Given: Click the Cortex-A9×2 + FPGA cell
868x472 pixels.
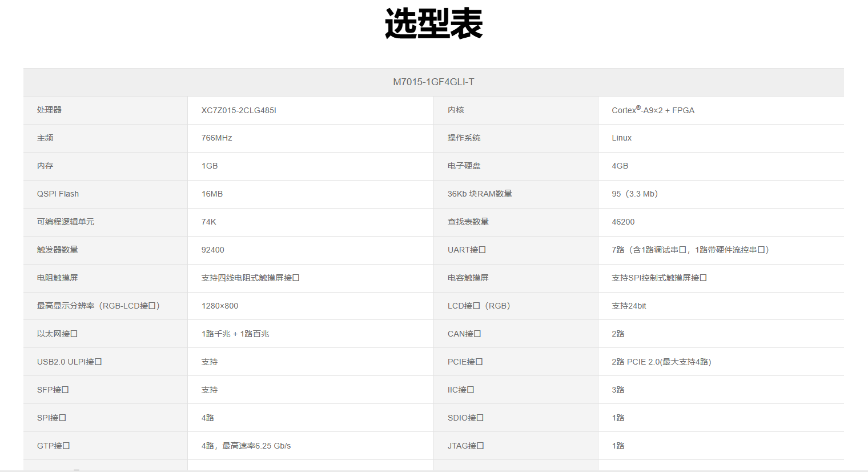Looking at the screenshot, I should (653, 110).
